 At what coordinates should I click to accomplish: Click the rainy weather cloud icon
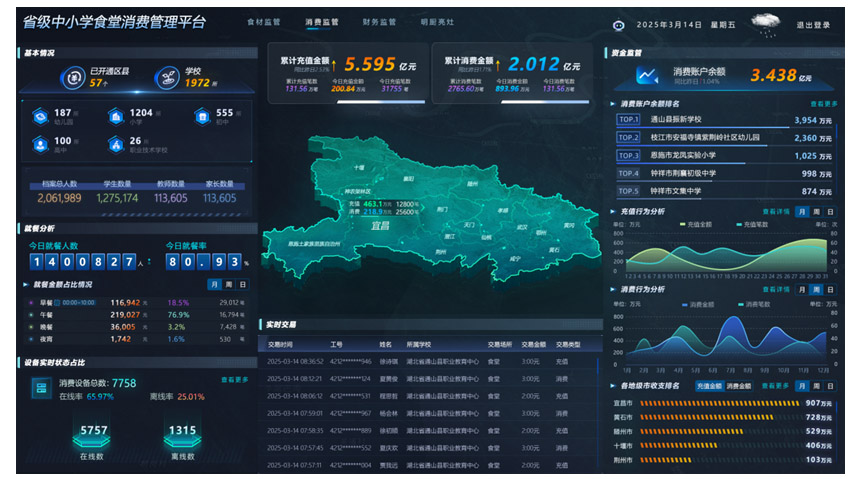pos(766,22)
